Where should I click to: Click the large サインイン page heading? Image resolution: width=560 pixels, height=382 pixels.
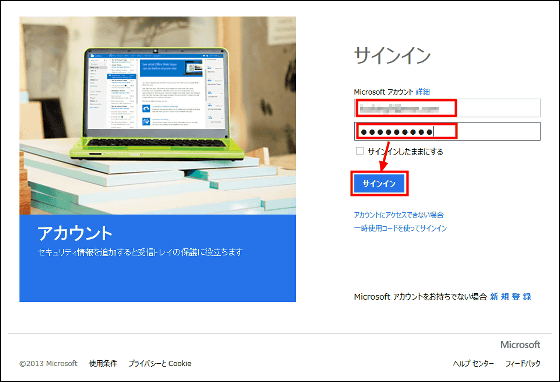[392, 56]
